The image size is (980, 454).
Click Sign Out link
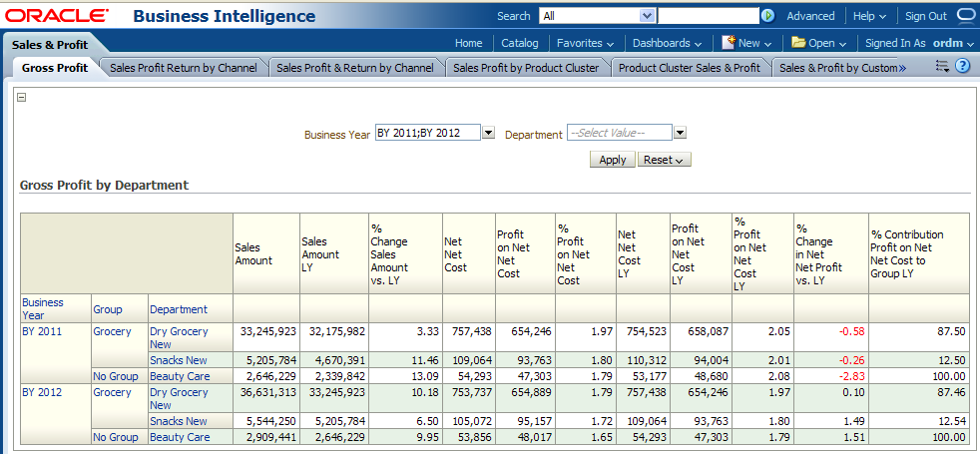coord(926,16)
